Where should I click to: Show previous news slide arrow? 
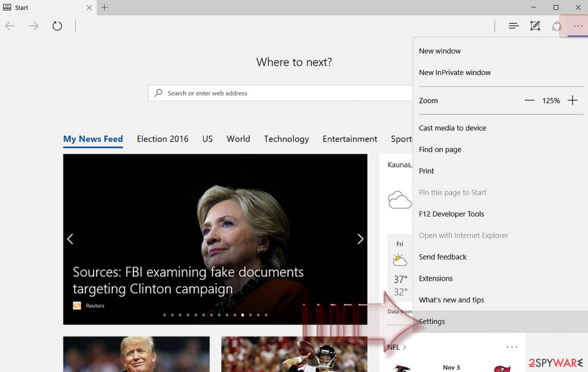pos(70,239)
